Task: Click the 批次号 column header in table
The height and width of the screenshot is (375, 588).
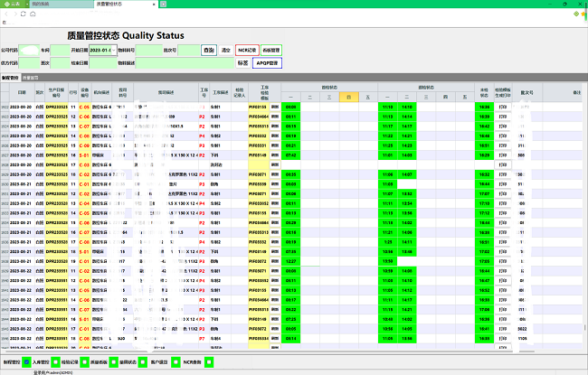Action: (526, 92)
